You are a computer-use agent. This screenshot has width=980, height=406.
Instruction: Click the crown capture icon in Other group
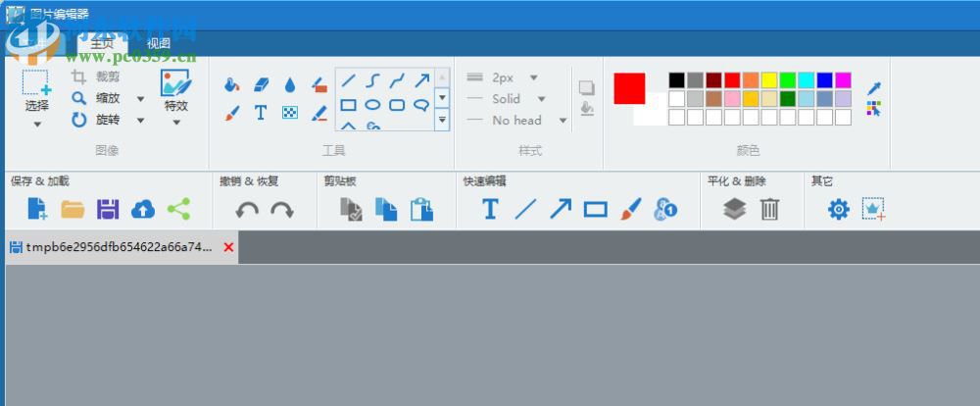[x=873, y=209]
